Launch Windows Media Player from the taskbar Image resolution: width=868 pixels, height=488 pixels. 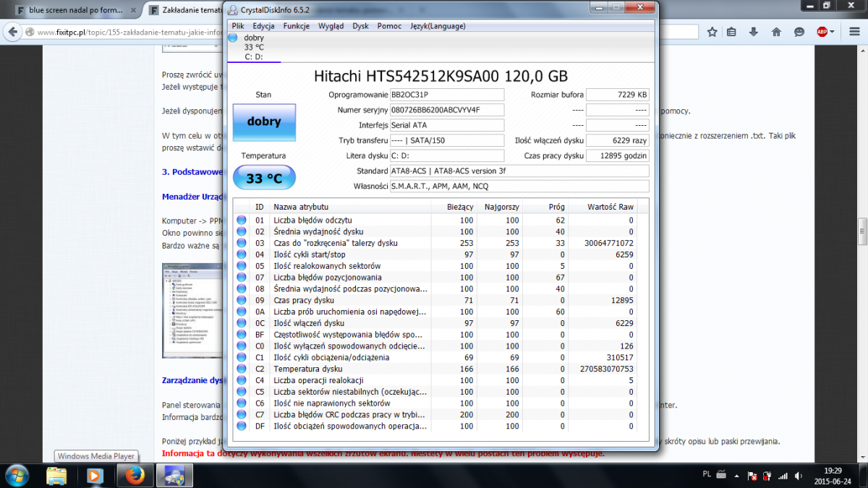(95, 475)
